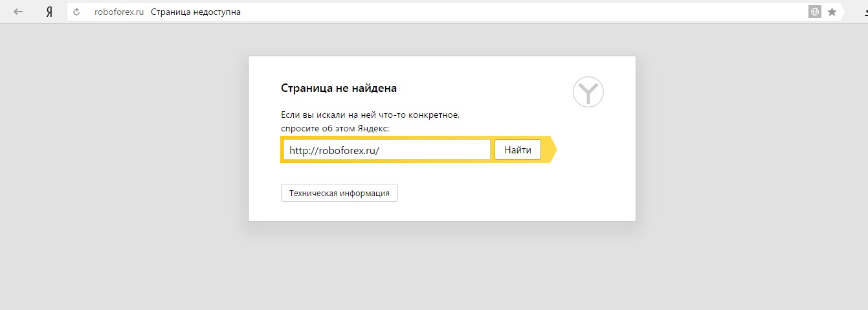Open Техническая информация details
Screen dimensions: 868x310
(x=339, y=193)
